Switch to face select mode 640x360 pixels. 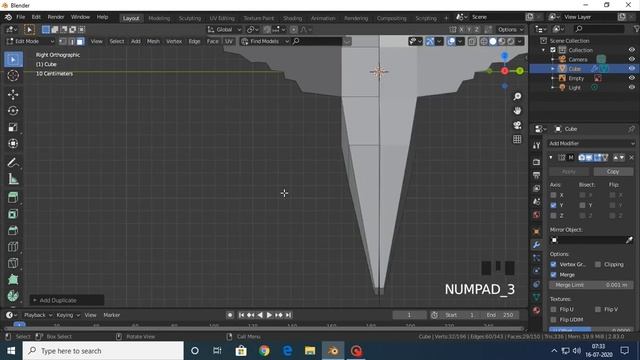click(80, 41)
